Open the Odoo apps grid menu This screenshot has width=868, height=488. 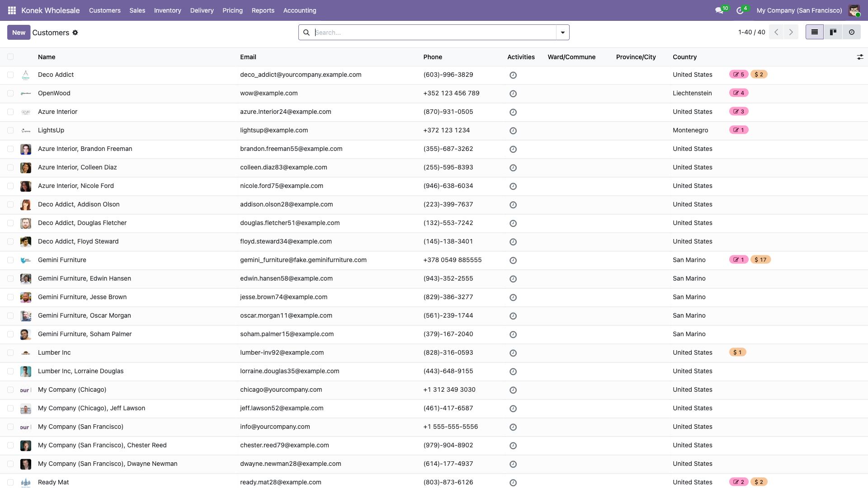coord(12,10)
